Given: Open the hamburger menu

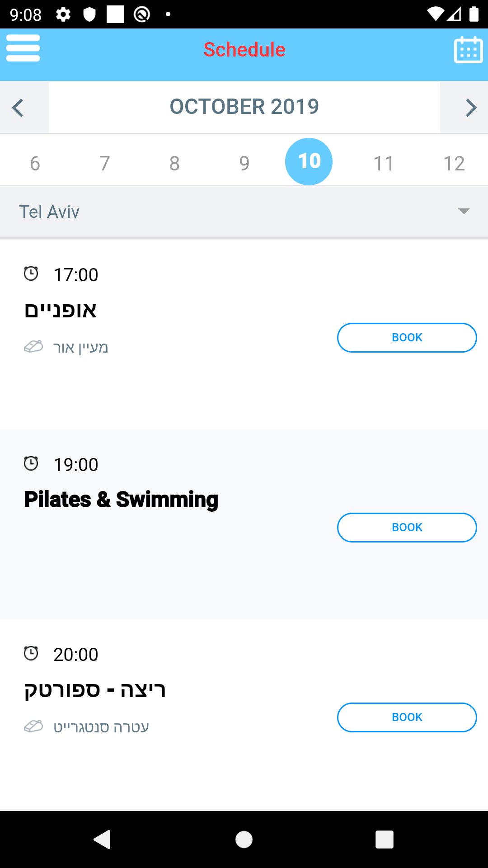Looking at the screenshot, I should (x=23, y=48).
